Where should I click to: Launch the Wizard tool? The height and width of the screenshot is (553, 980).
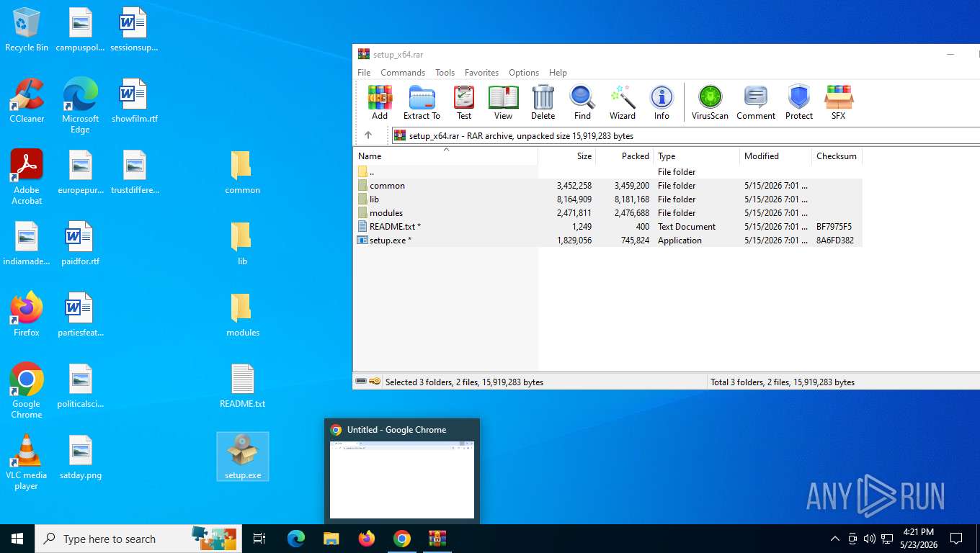click(x=623, y=102)
